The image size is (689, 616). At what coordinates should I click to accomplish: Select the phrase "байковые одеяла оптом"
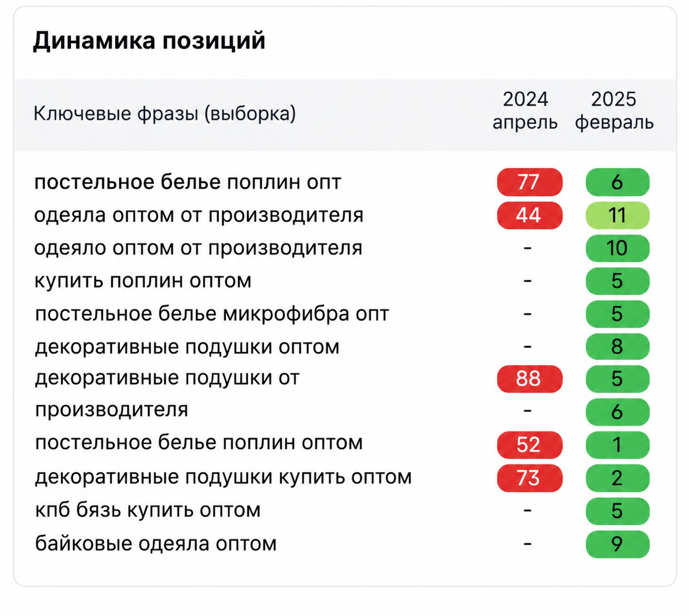tap(156, 543)
